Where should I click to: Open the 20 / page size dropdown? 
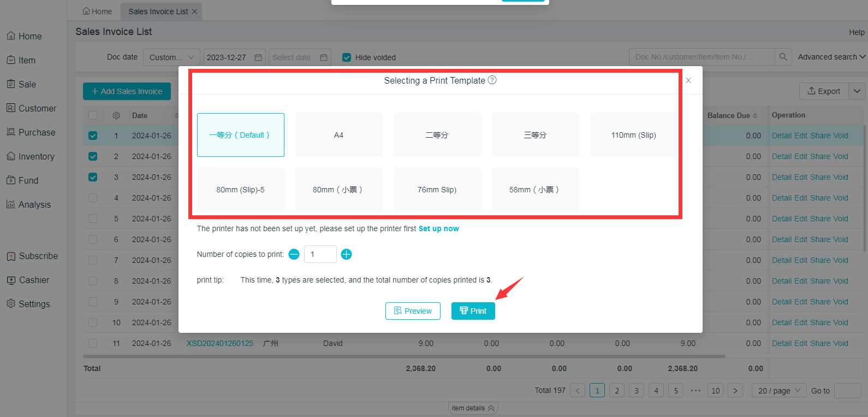coord(779,390)
